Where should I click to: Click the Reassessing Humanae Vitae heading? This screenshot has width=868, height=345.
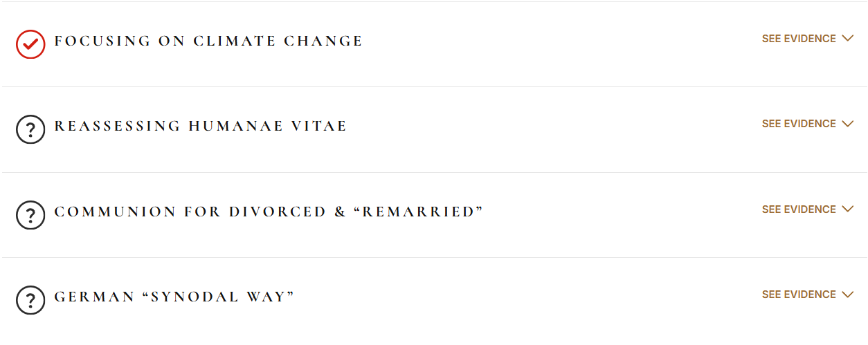pos(201,127)
